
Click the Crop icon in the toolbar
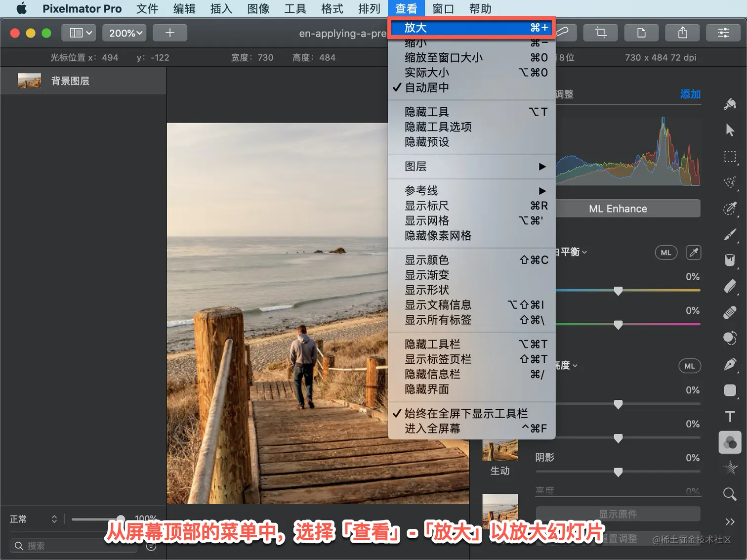point(601,33)
